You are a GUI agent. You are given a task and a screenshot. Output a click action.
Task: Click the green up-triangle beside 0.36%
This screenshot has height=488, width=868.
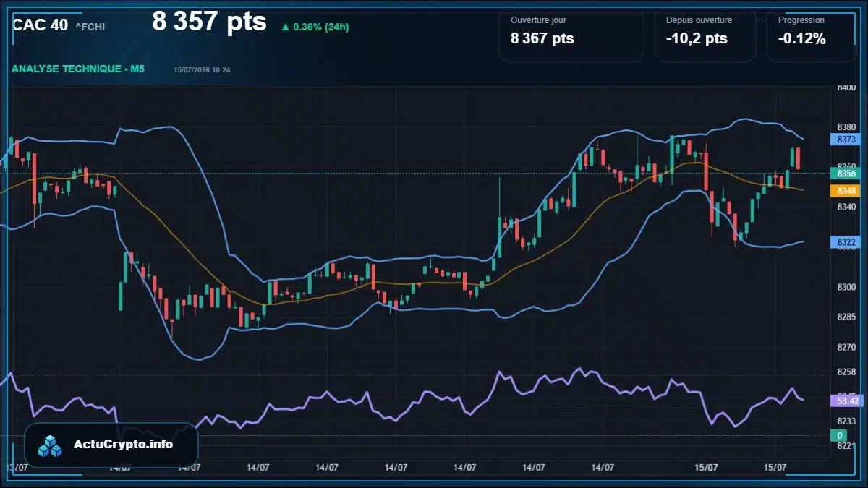(x=286, y=27)
